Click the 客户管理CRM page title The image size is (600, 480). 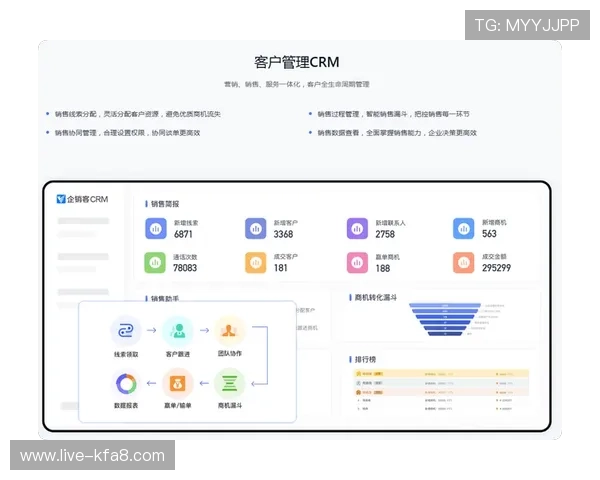[x=297, y=62]
